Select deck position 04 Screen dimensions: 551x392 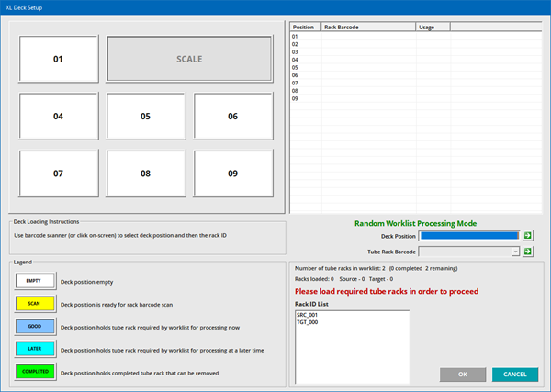coord(59,117)
